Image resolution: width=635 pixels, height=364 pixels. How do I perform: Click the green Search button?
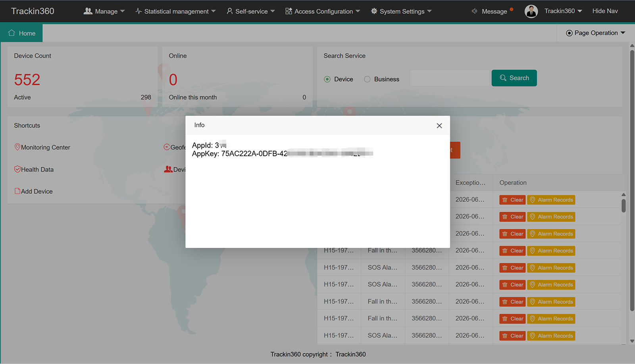(514, 78)
